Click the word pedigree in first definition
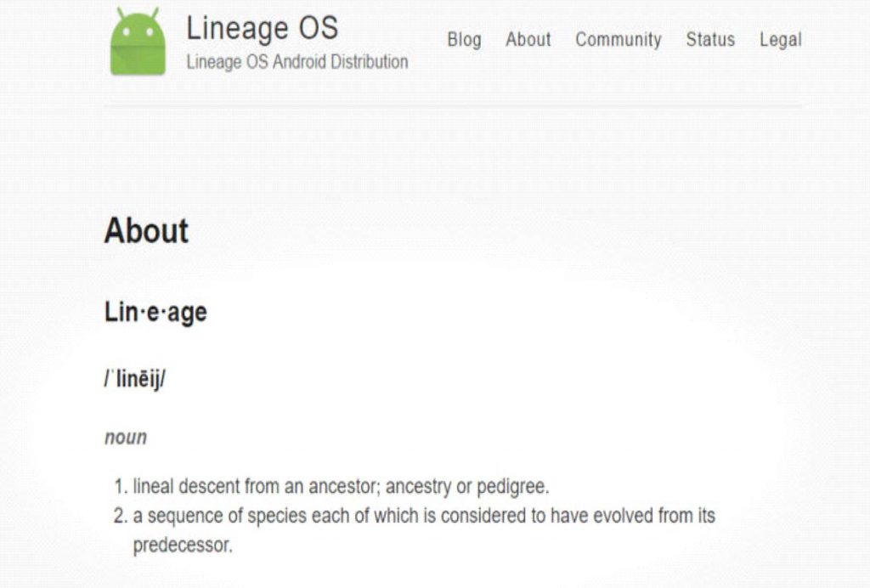The height and width of the screenshot is (588, 870). pos(512,487)
